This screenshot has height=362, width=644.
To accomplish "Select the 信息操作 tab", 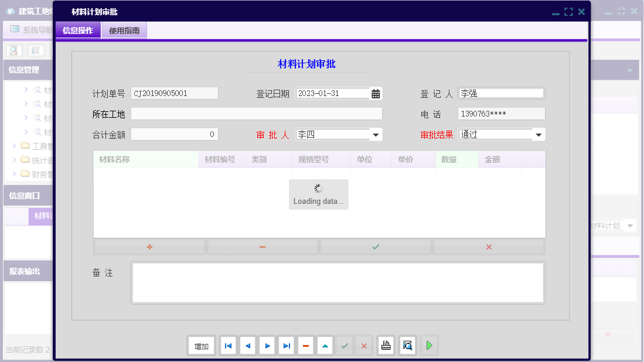I will click(78, 30).
